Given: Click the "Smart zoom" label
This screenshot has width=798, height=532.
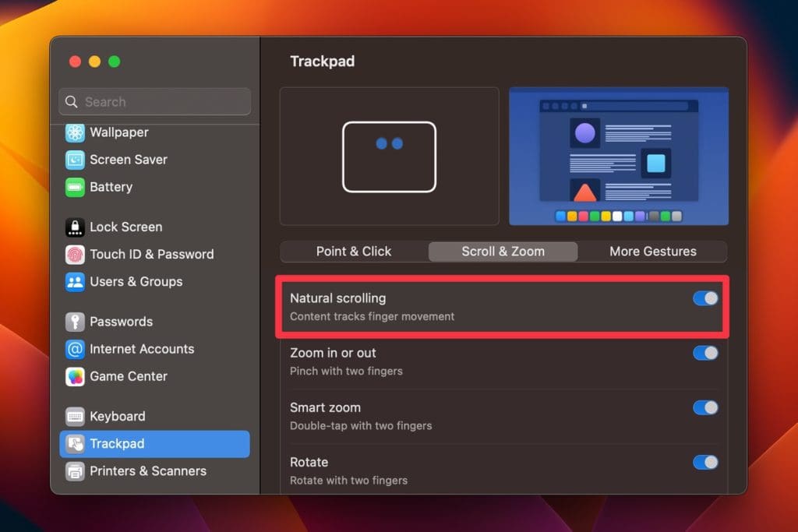Looking at the screenshot, I should click(x=325, y=407).
